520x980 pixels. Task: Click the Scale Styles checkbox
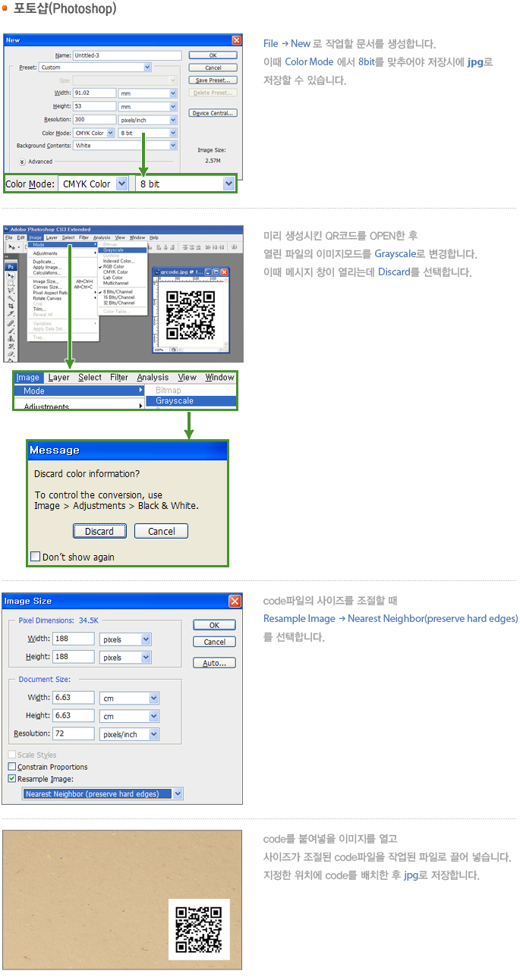click(x=11, y=755)
